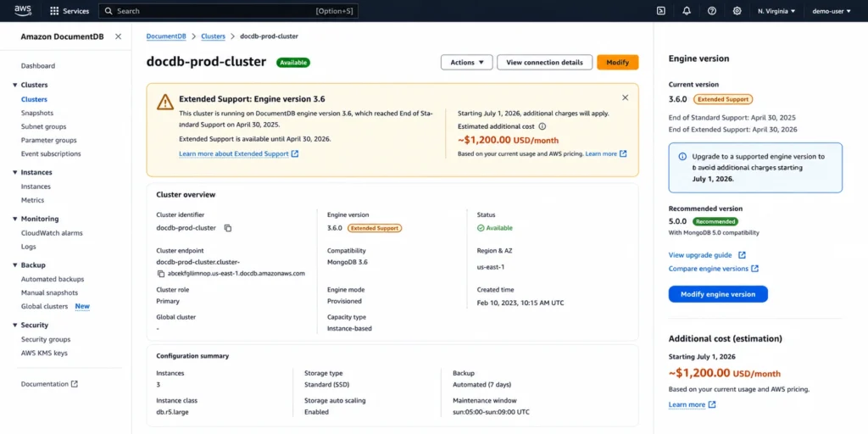Dismiss the Extended Support warning banner
This screenshot has width=868, height=434.
(x=625, y=97)
